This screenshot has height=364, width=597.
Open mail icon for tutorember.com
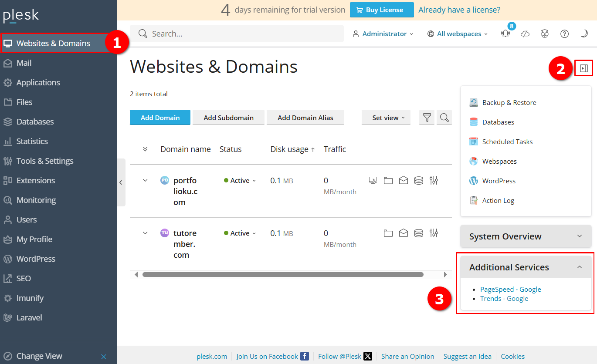coord(404,233)
